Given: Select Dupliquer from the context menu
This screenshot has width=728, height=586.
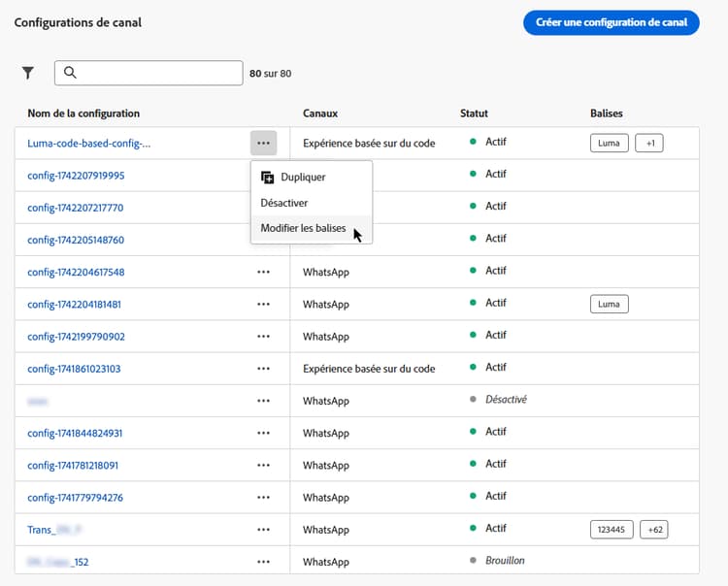Looking at the screenshot, I should pos(302,178).
